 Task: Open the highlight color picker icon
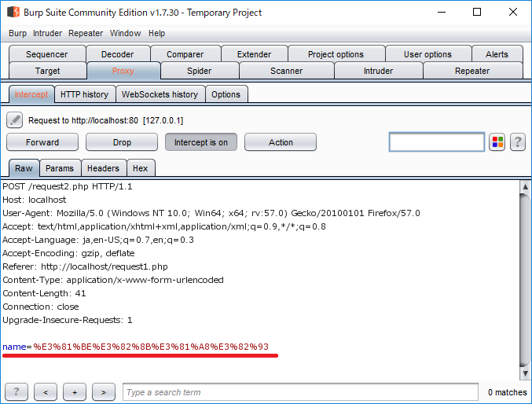pyautogui.click(x=497, y=142)
